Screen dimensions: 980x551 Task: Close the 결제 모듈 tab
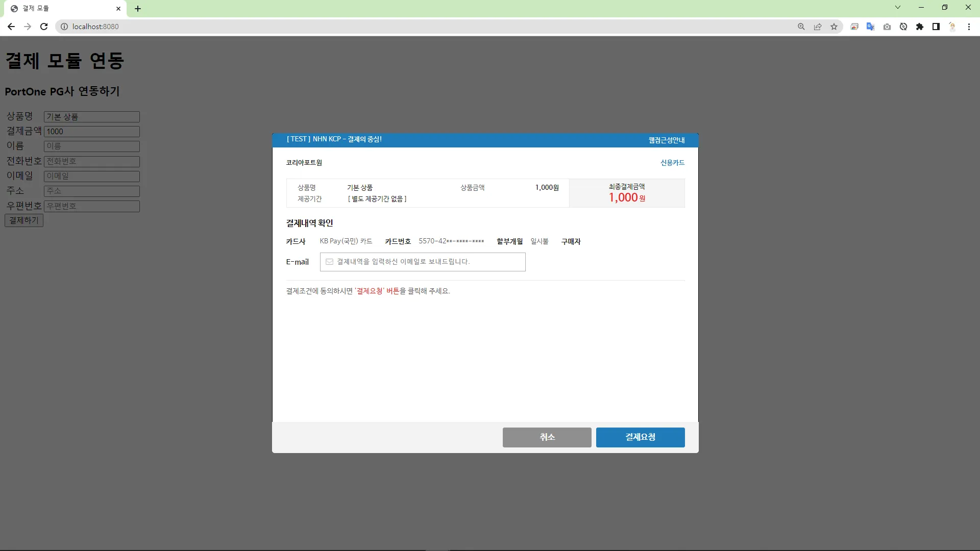[118, 9]
